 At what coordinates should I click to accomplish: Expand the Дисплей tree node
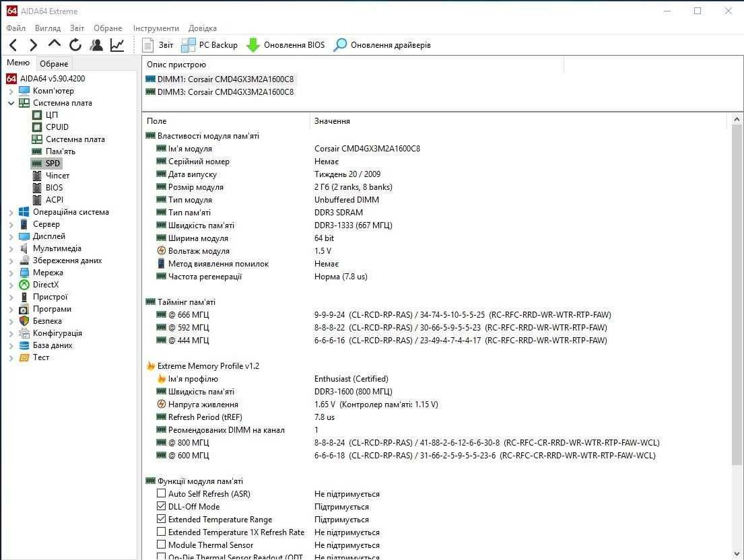[11, 237]
